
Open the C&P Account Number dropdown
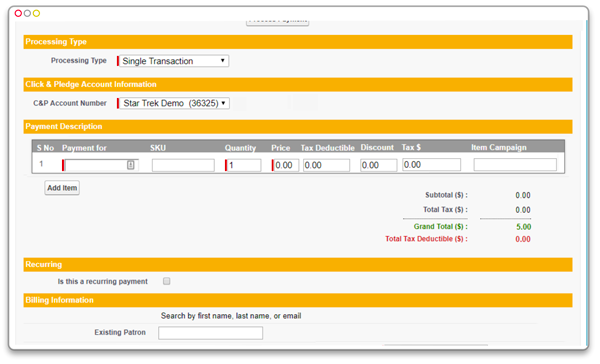[x=174, y=103]
